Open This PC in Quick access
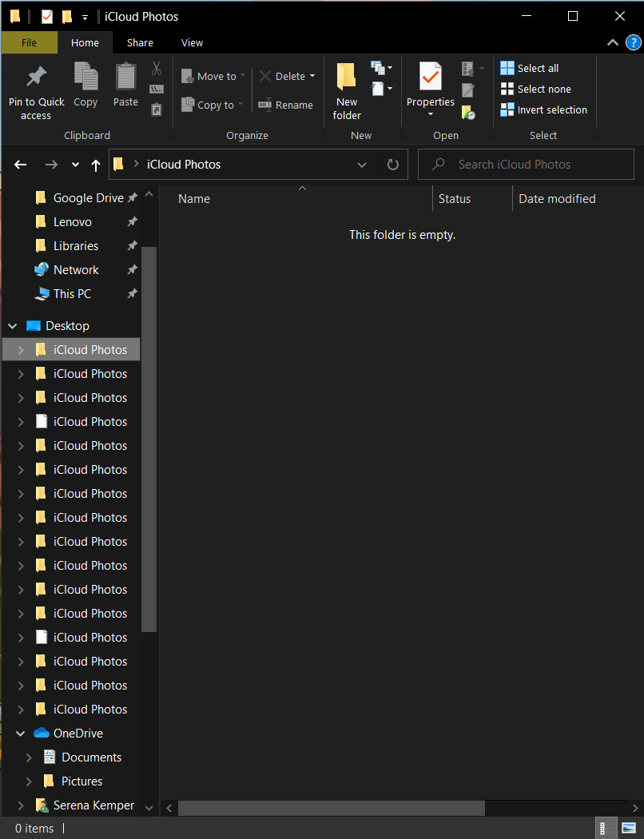644x839 pixels. [x=72, y=294]
